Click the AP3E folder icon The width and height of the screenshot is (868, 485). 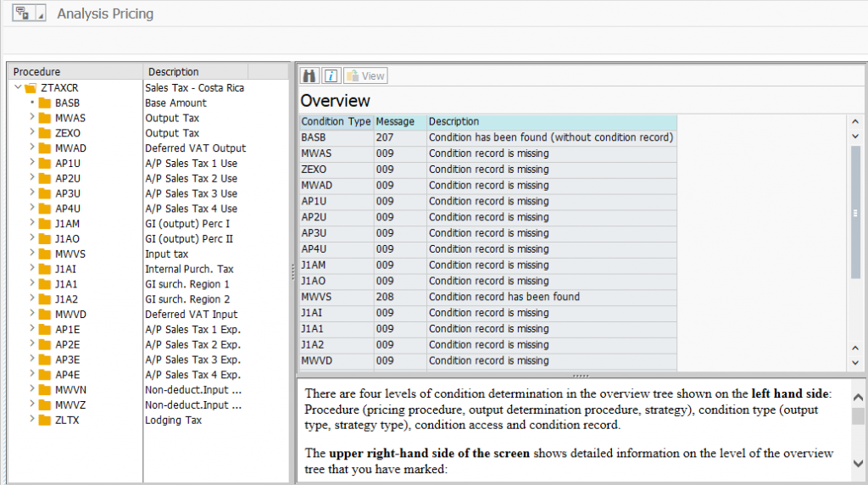point(45,360)
